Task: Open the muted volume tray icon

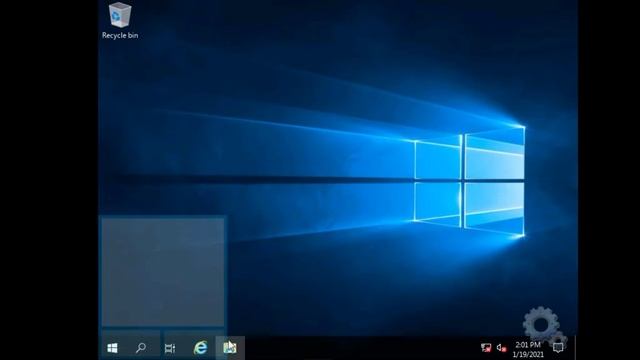Action: click(x=501, y=348)
